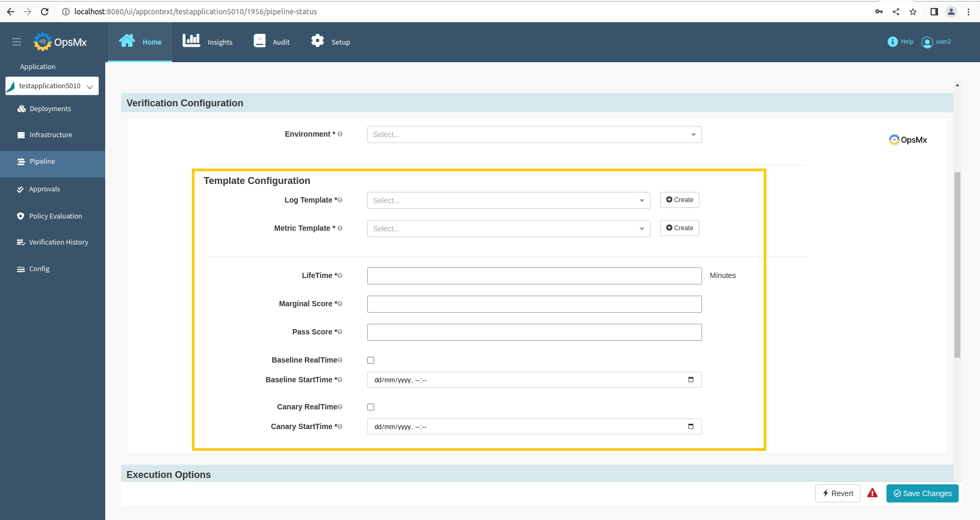The image size is (980, 520).
Task: Go to Verification History in sidebar
Action: [58, 242]
